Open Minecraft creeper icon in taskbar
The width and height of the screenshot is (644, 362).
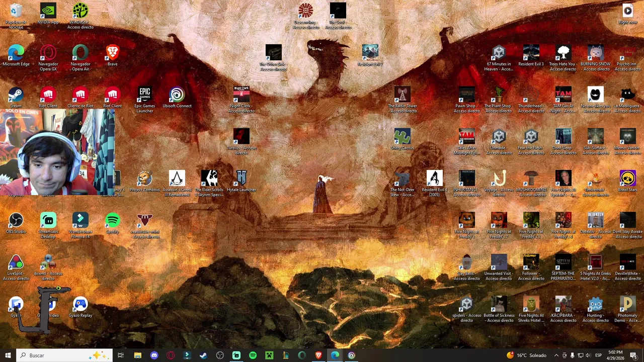269,355
